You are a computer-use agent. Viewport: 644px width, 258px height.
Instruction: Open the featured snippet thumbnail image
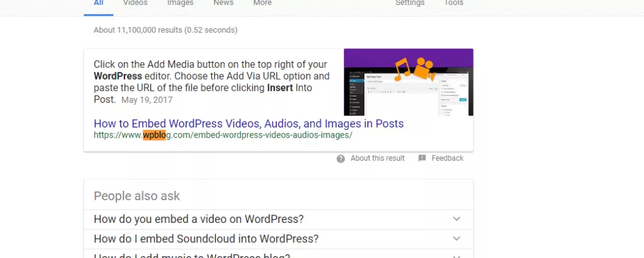[x=408, y=82]
